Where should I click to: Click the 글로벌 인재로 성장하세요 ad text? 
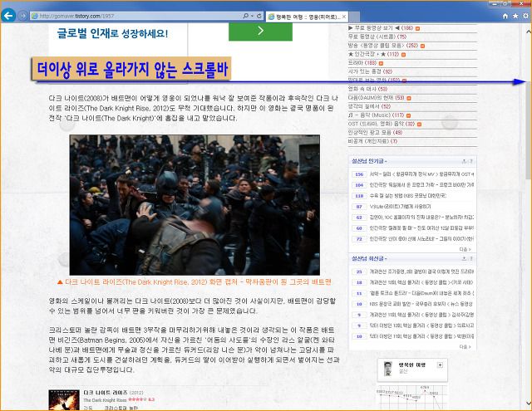point(112,33)
